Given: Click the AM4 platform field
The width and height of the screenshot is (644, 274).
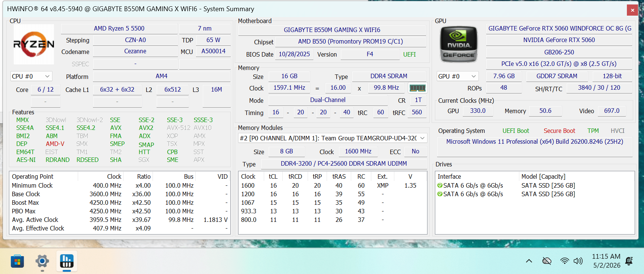Looking at the screenshot, I should click(161, 76).
